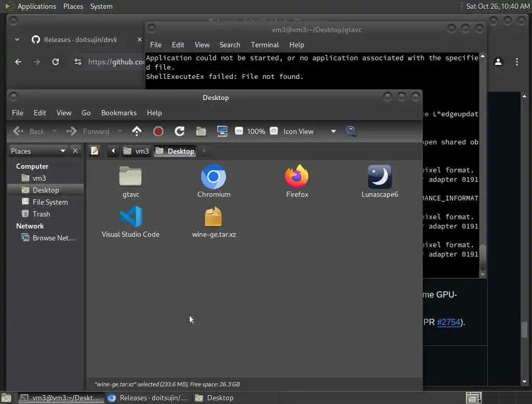Open Chromium three-dot menu
This screenshot has width=532, height=404.
(x=517, y=62)
